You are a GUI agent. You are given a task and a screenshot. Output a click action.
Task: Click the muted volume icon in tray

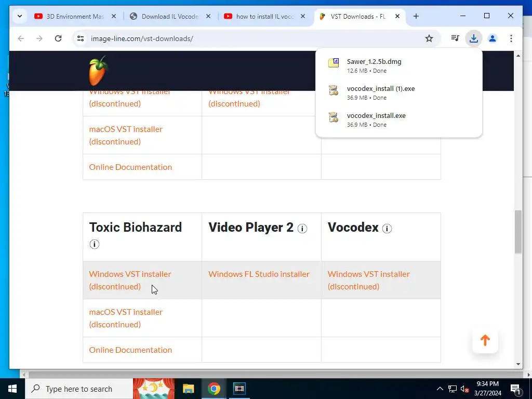pyautogui.click(x=464, y=389)
